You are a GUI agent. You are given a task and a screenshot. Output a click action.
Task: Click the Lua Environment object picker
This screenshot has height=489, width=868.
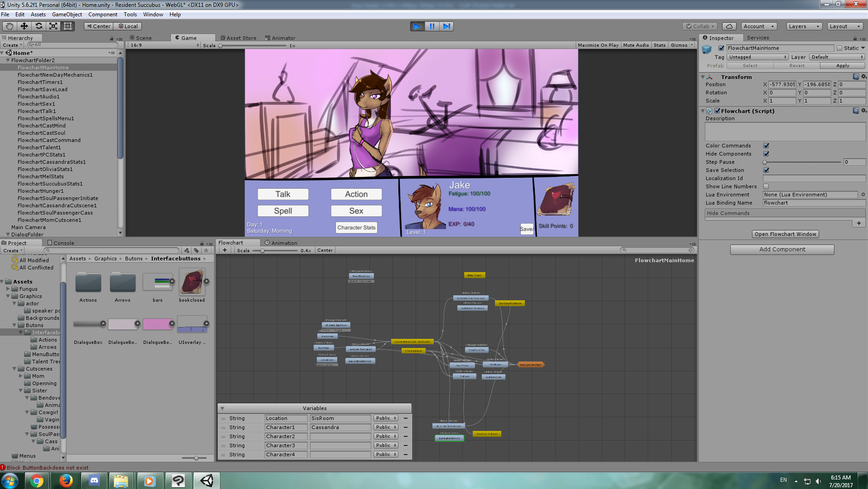click(x=863, y=195)
